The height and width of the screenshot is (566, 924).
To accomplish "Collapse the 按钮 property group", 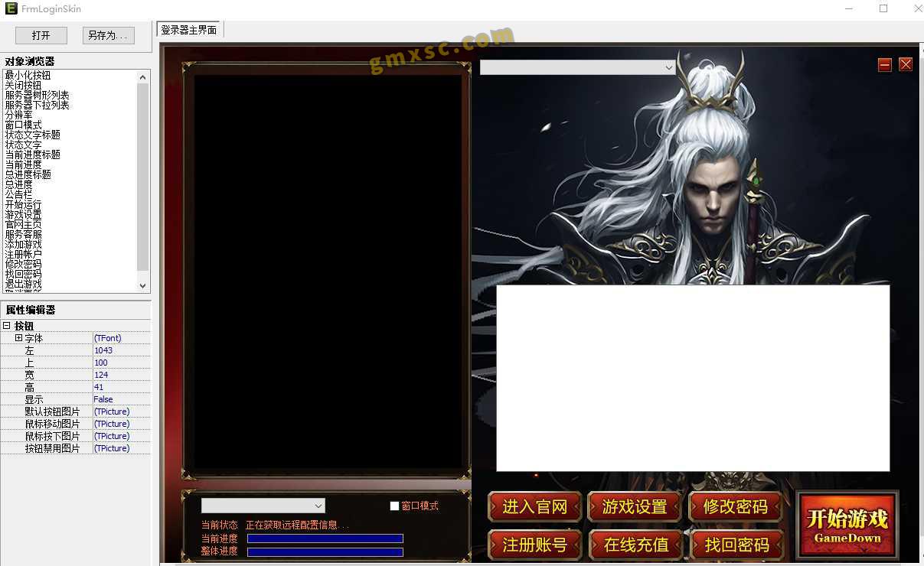I will tap(7, 326).
